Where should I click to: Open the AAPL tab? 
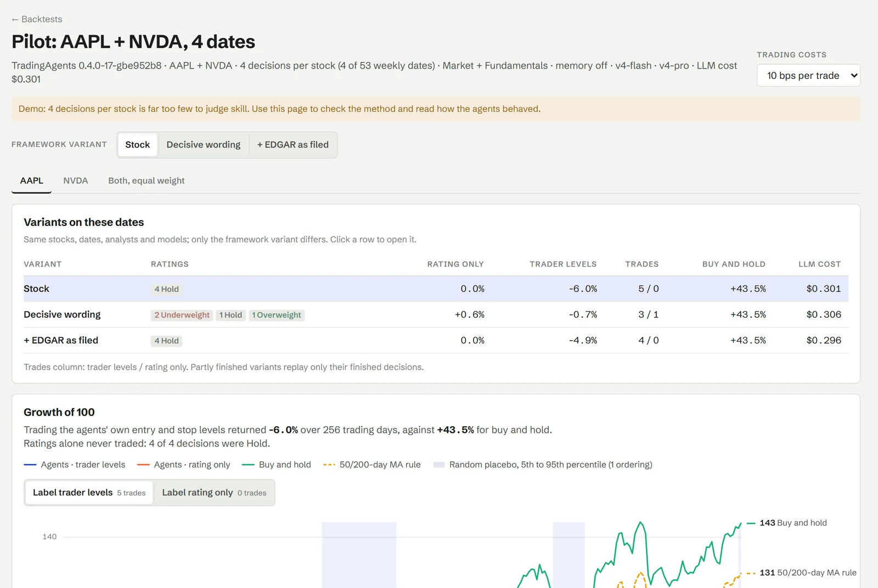tap(32, 180)
